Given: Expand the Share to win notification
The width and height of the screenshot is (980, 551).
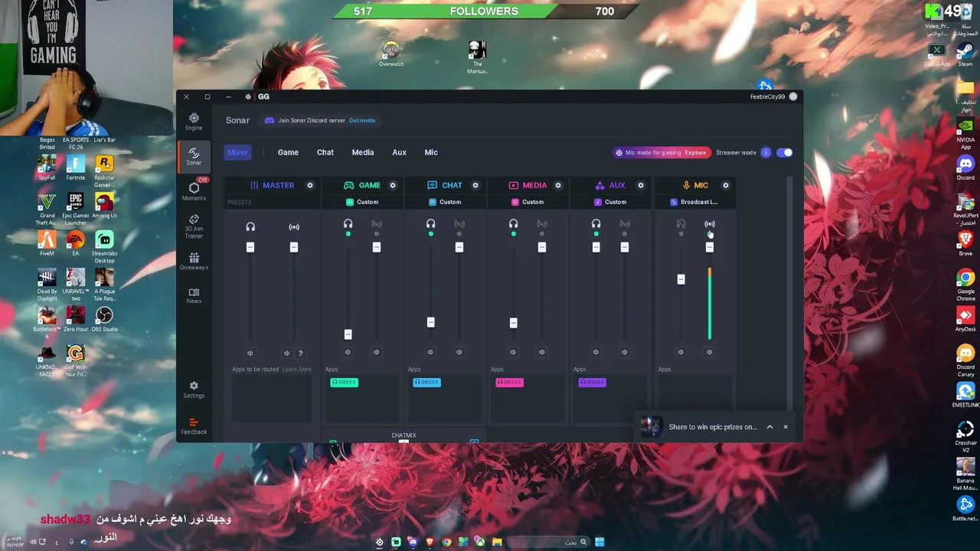Looking at the screenshot, I should point(769,427).
